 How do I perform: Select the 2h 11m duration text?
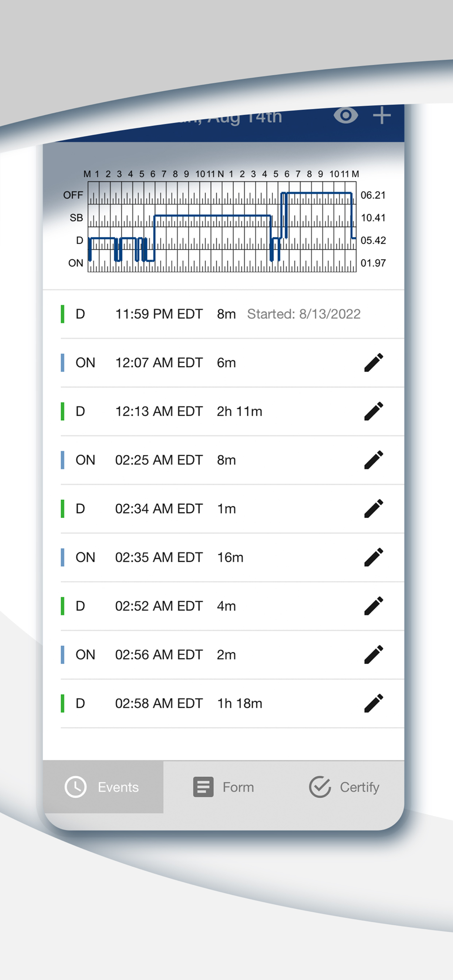tap(239, 411)
